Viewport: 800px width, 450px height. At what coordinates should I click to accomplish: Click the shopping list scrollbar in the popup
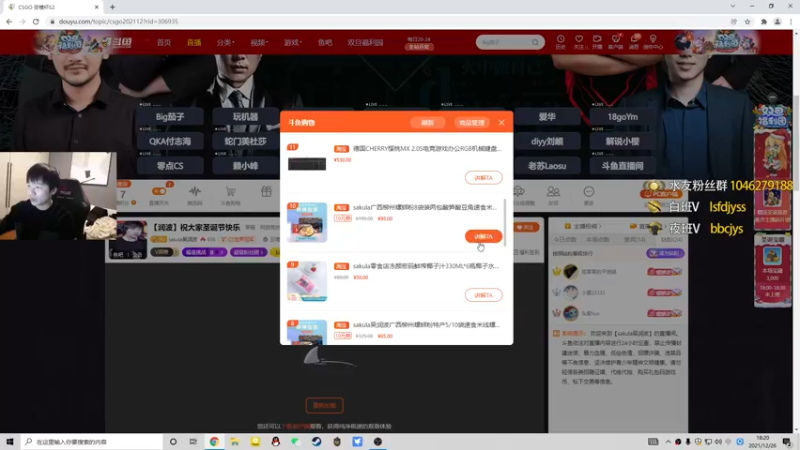pos(505,222)
